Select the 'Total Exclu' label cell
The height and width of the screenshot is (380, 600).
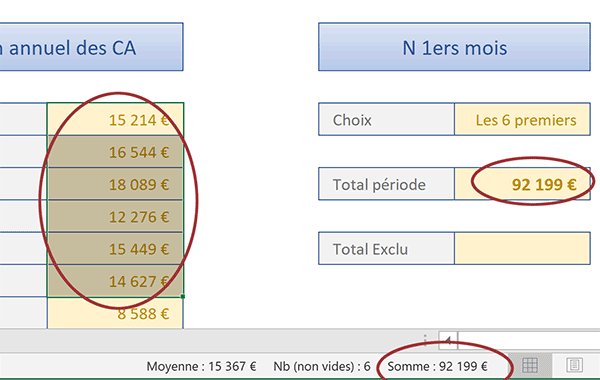pos(387,248)
